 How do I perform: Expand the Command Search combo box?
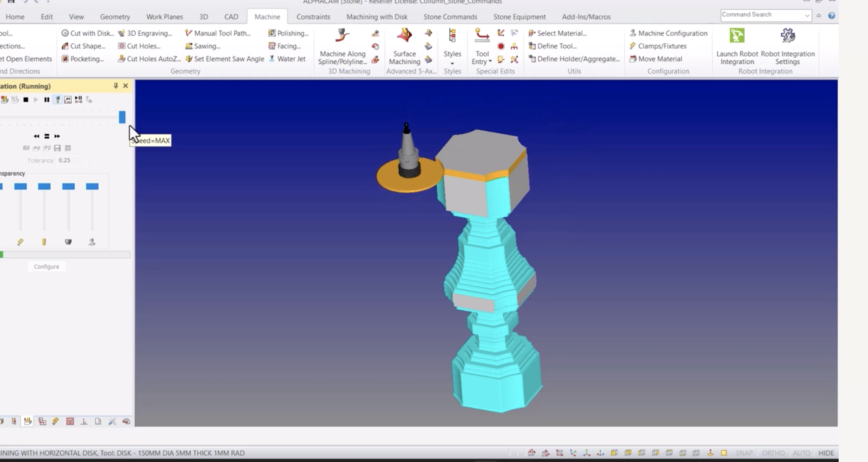pos(807,15)
